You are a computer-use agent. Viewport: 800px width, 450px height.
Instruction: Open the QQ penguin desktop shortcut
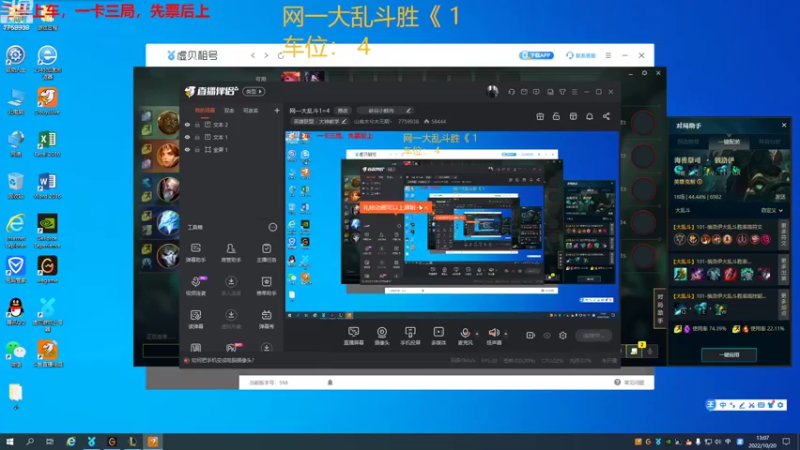(x=16, y=312)
